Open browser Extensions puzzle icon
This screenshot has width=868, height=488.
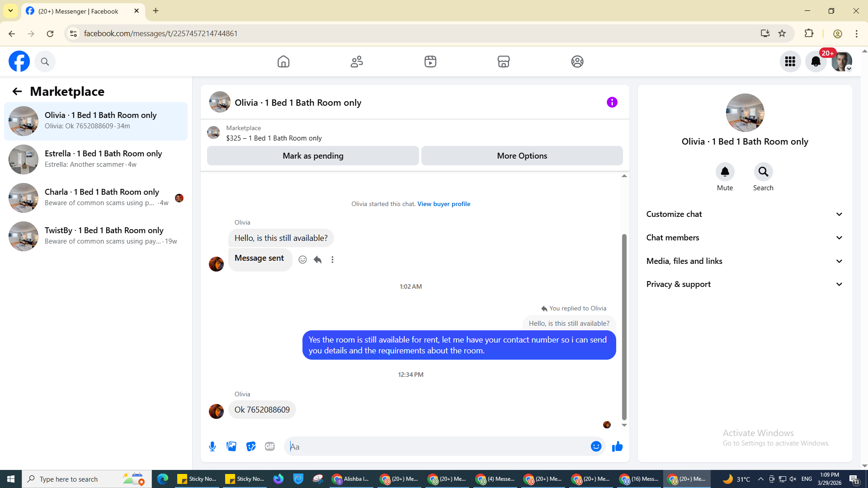(809, 33)
